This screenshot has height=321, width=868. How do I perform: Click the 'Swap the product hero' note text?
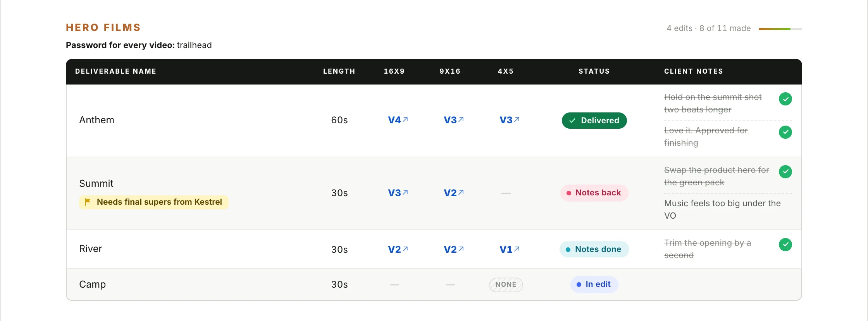tap(717, 176)
